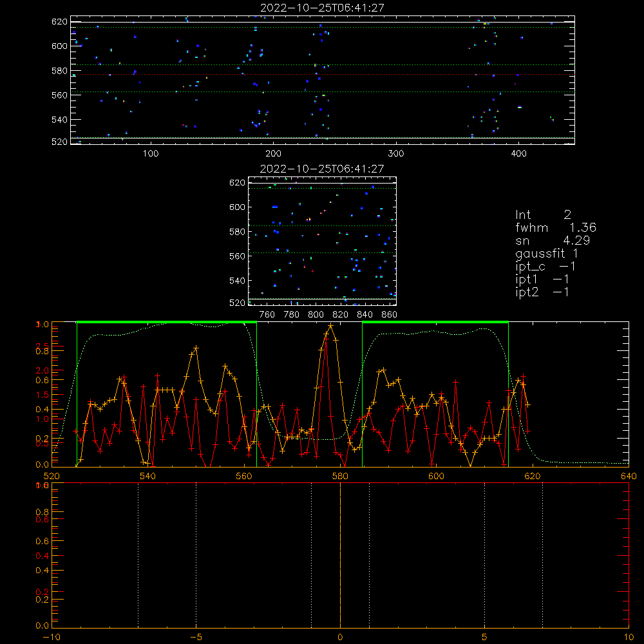This screenshot has width=644, height=644.
Task: Click x-axis label 820 on middle plot
Action: pyautogui.click(x=341, y=315)
